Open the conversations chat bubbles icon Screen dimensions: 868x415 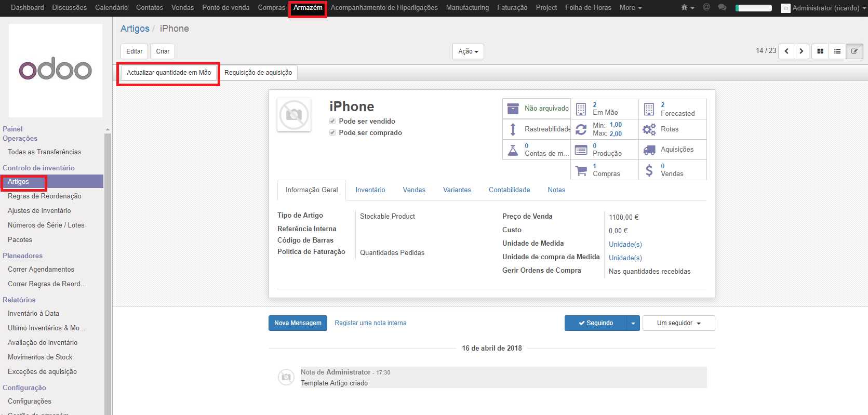pos(722,7)
